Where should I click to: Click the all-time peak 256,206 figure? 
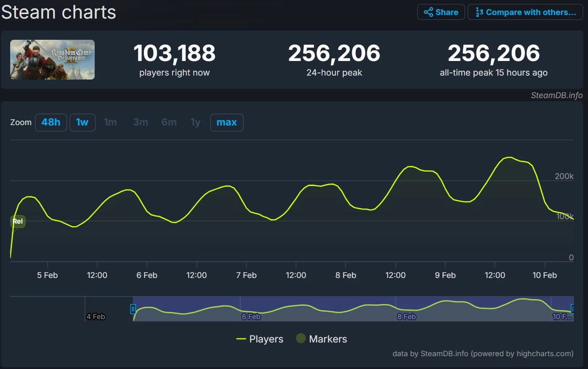tap(493, 53)
